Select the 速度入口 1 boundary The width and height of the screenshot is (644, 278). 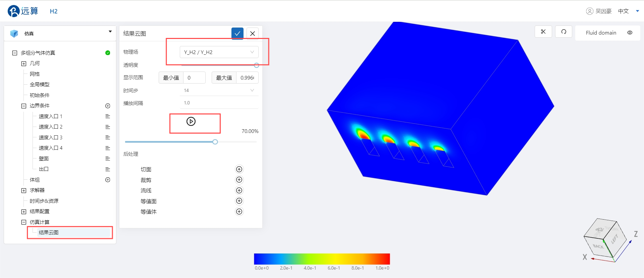(50, 116)
